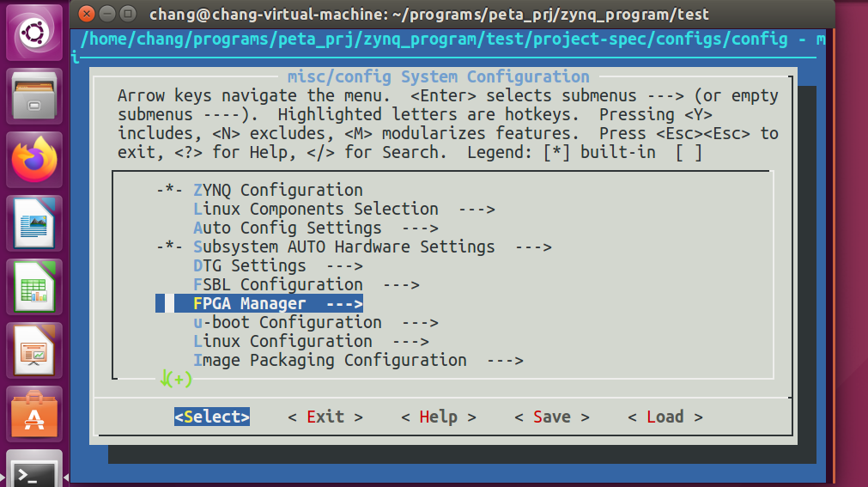The width and height of the screenshot is (868, 487).
Task: Click the < Load > button
Action: pyautogui.click(x=665, y=417)
